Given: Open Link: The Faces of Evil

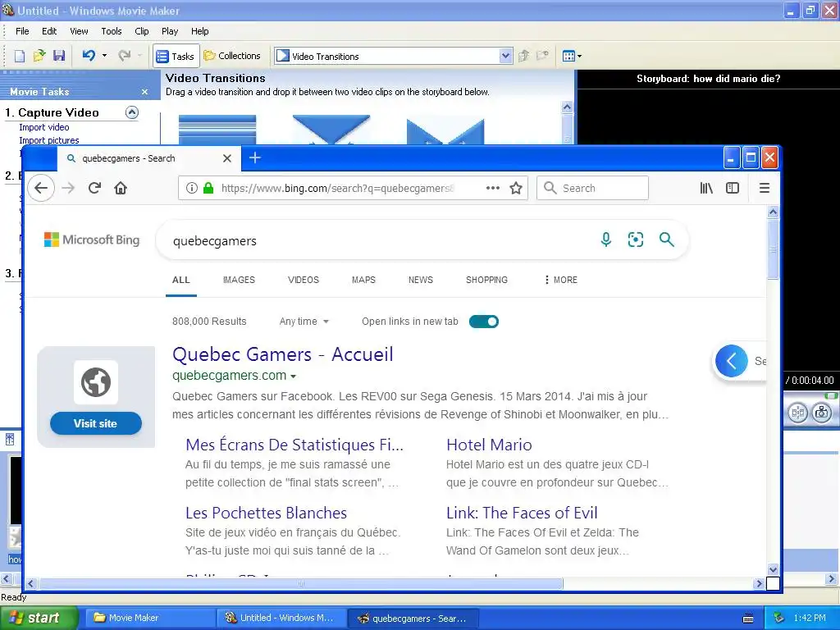Looking at the screenshot, I should (522, 513).
